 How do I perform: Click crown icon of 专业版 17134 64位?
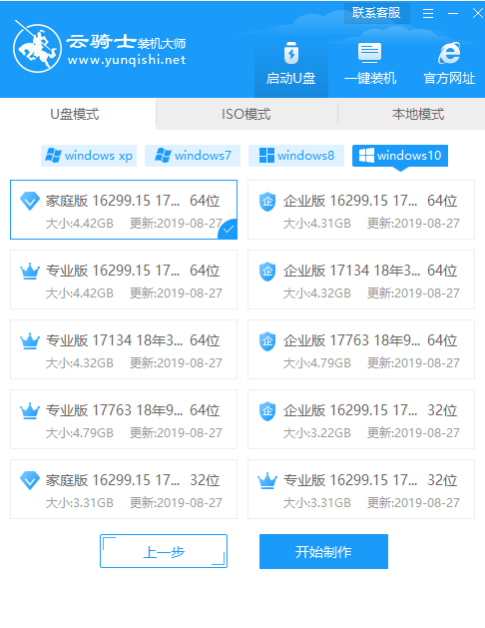coord(30,341)
